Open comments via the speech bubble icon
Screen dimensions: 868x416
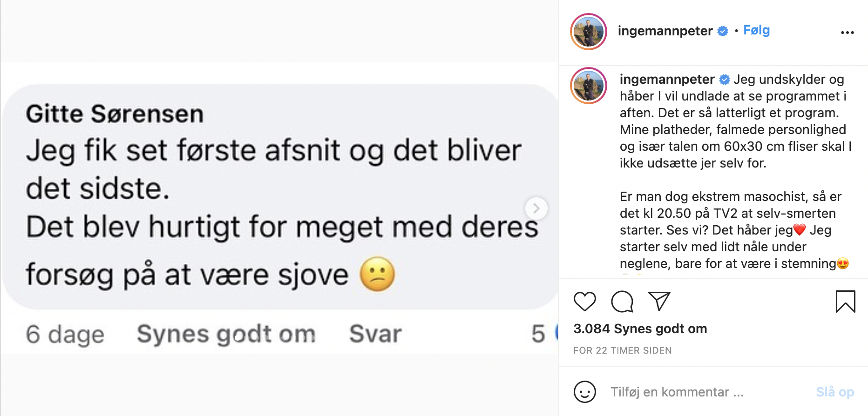point(622,302)
